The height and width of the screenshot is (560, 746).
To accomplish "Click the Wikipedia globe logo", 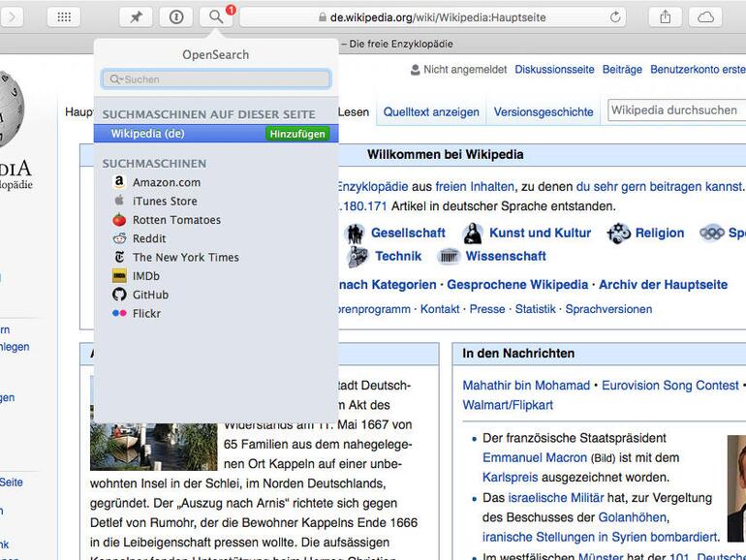I will click(x=11, y=109).
